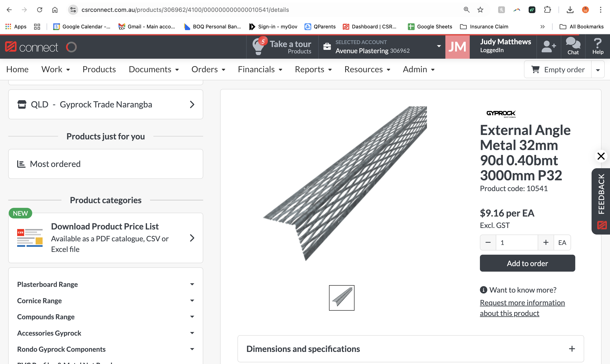Open the Empty order cart
This screenshot has height=364, width=610.
(558, 70)
